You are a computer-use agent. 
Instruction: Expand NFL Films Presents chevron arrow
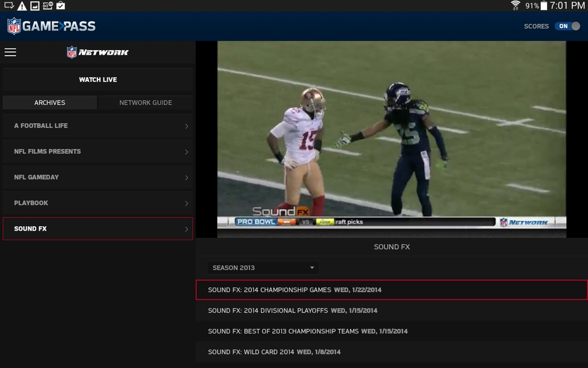[186, 152]
